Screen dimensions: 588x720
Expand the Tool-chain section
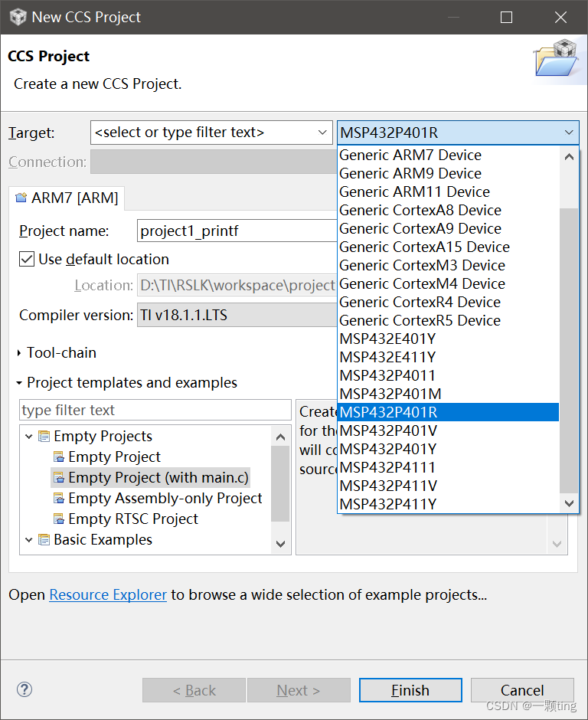[x=18, y=352]
